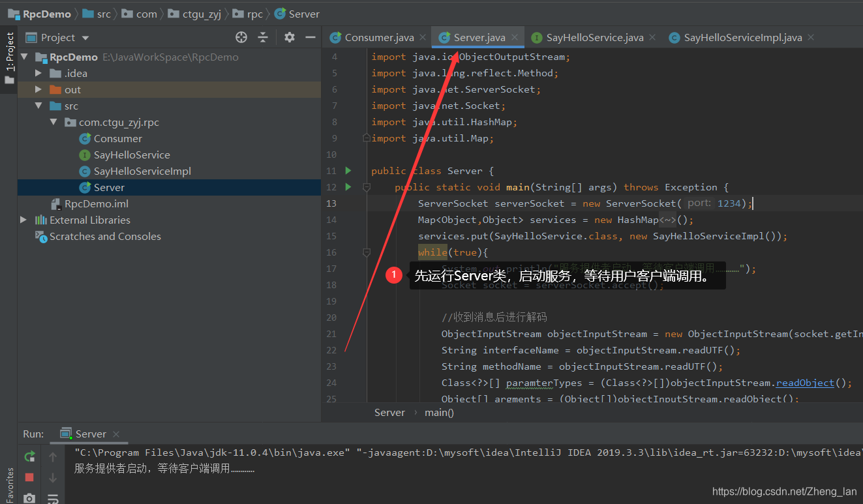Click the Rerun Server green icon
Viewport: 863px width, 504px height.
29,456
